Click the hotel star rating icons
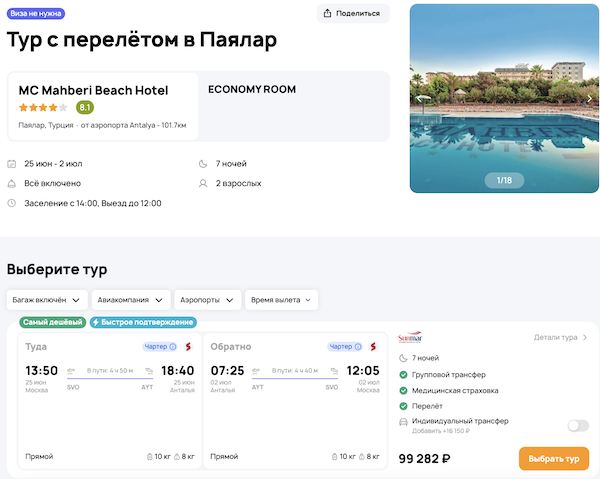 [43, 107]
